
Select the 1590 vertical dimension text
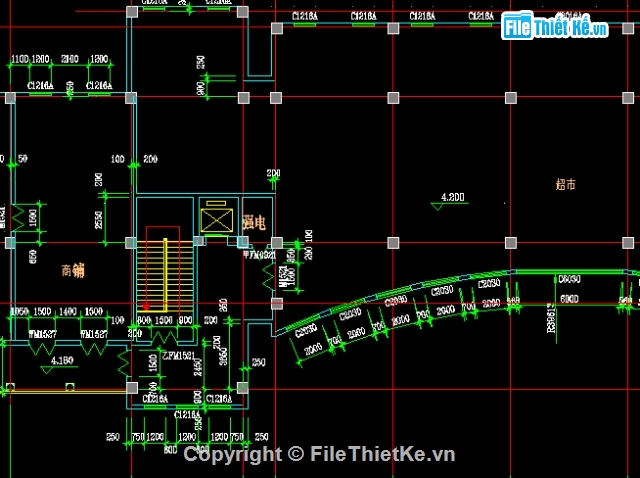pos(33,218)
